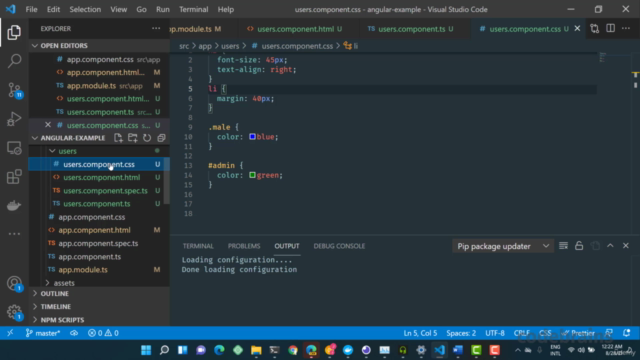
Task: Open File Explorer from taskbar
Action: coord(256,350)
